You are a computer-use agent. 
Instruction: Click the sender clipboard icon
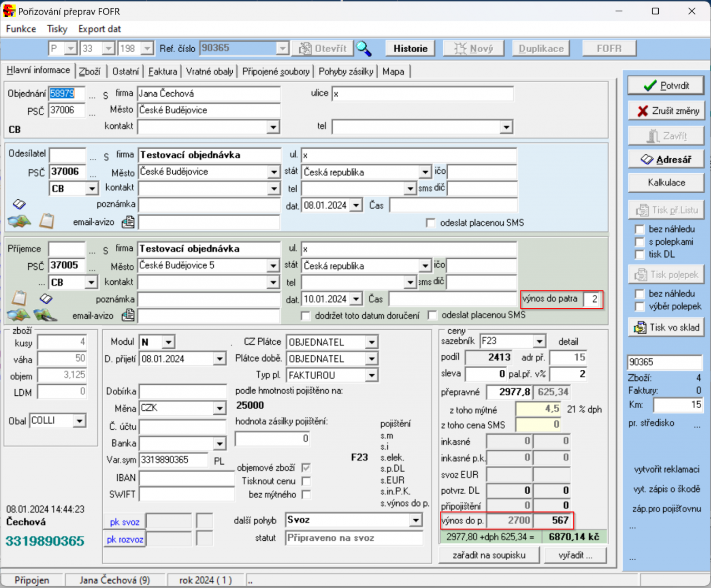(47, 222)
